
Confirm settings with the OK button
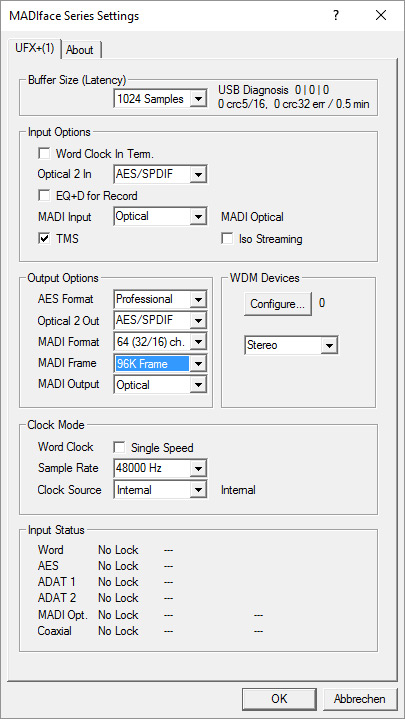point(279,699)
